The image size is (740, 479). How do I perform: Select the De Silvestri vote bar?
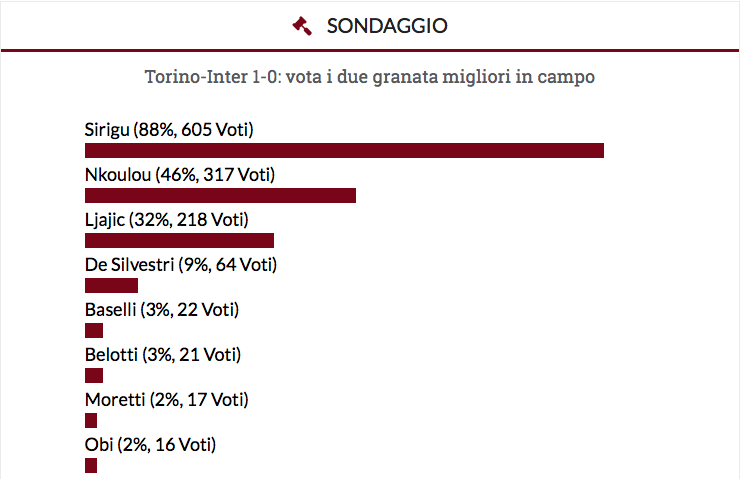pos(112,285)
